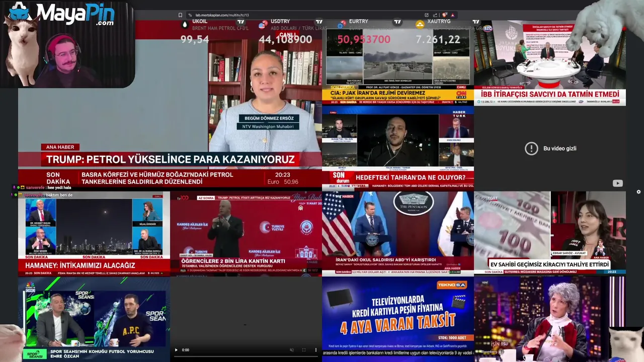This screenshot has height=362, width=644.
Task: Click the USDTRY price 44,108900
Action: click(x=285, y=39)
